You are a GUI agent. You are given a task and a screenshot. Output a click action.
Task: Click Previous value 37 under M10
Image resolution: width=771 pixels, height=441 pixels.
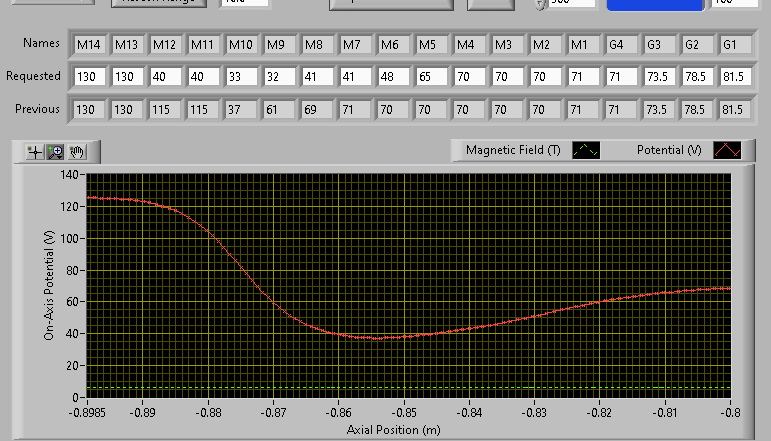click(242, 109)
